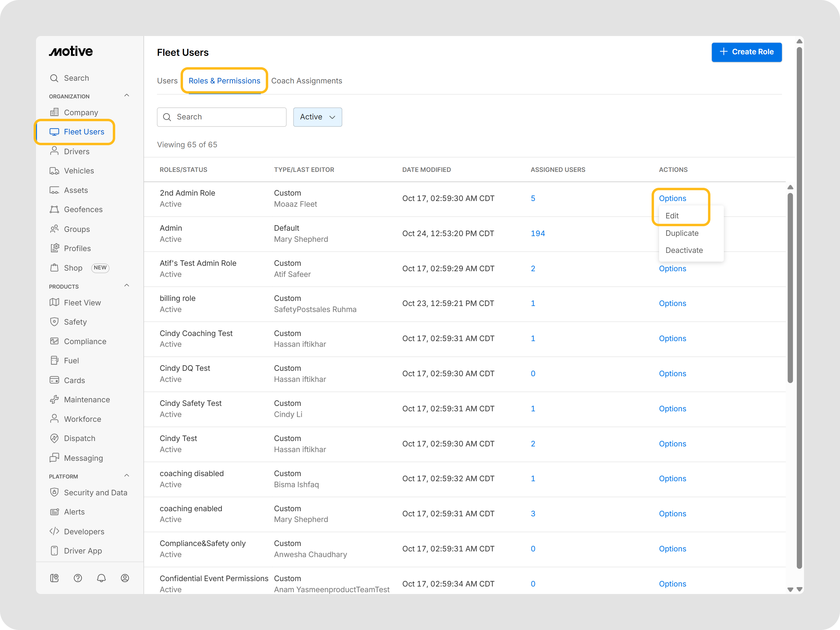Collapse the Products section chevron

point(127,286)
